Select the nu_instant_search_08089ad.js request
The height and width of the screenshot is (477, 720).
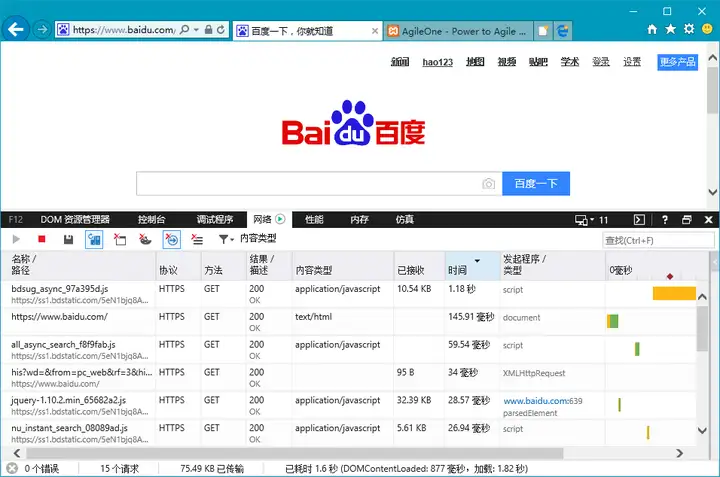point(349,433)
